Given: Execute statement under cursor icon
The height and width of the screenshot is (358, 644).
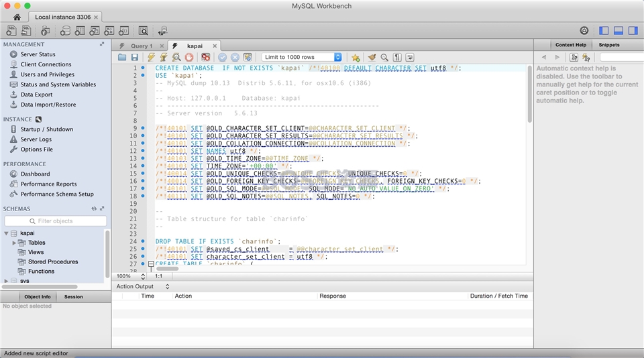Looking at the screenshot, I should [164, 58].
